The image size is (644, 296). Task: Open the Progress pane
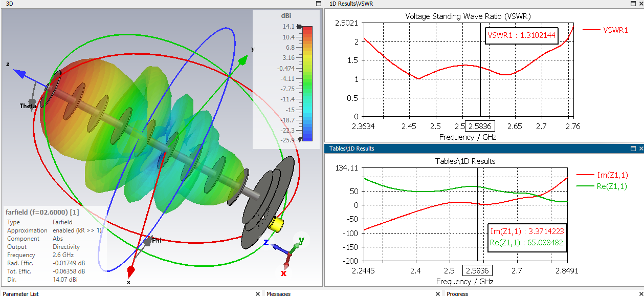click(x=457, y=293)
